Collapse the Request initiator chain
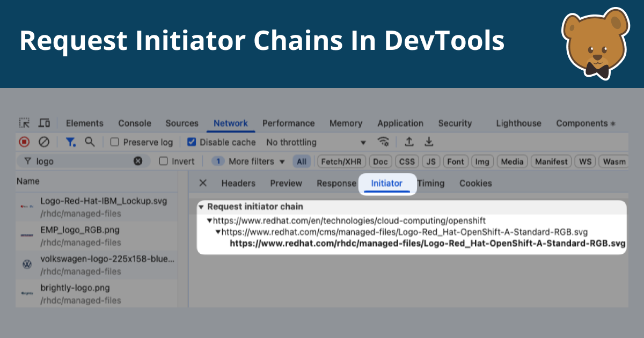This screenshot has width=644, height=338. pyautogui.click(x=201, y=207)
